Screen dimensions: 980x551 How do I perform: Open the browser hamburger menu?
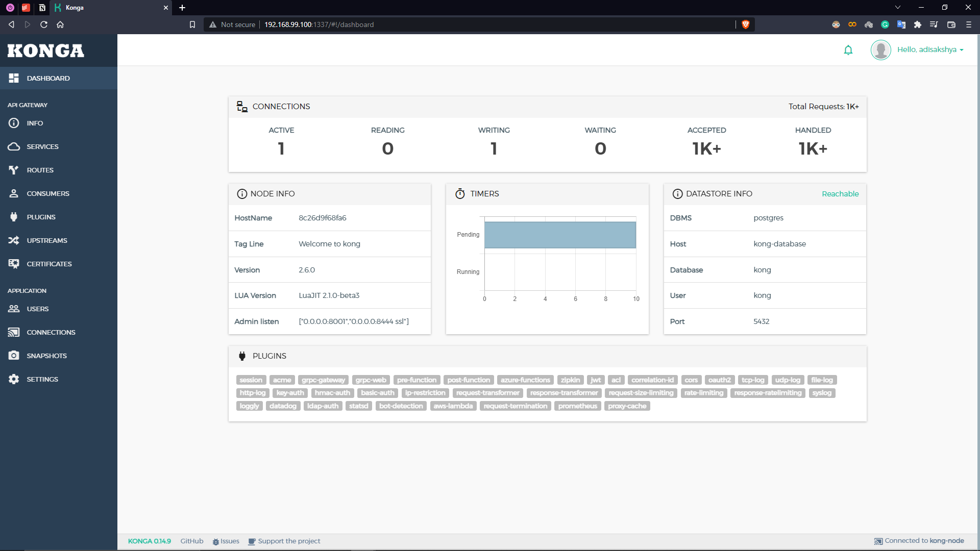(x=968, y=24)
